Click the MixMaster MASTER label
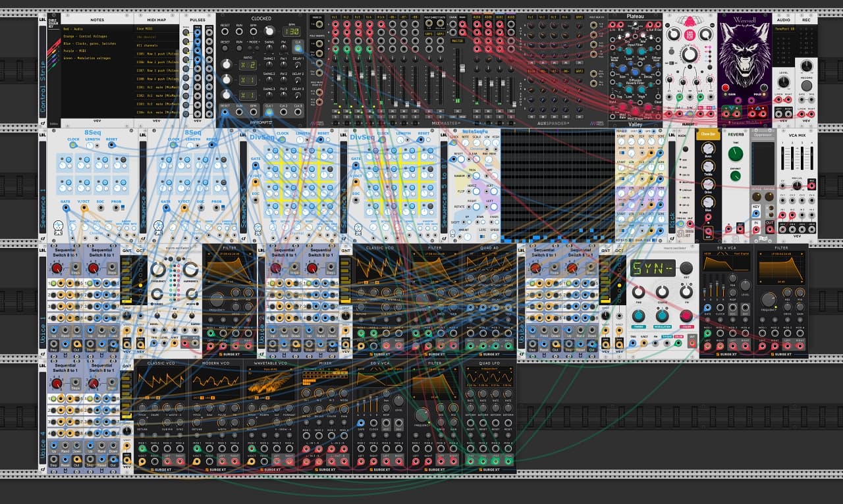Screen dimensions: 843x504 (x=457, y=41)
